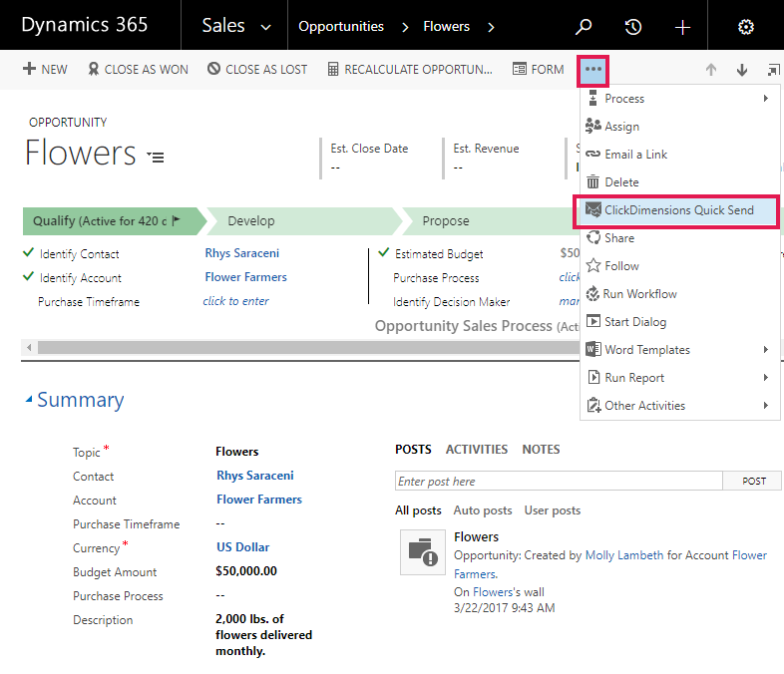Choose Start Dialog menu item
784x674 pixels.
tap(679, 322)
